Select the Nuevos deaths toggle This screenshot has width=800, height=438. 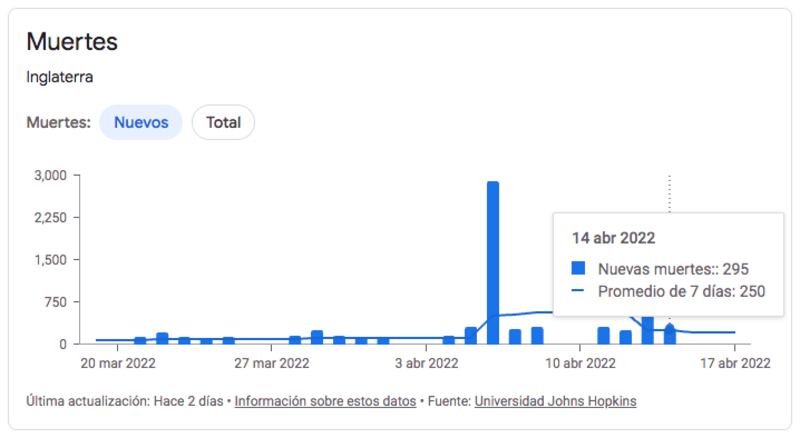(x=141, y=123)
